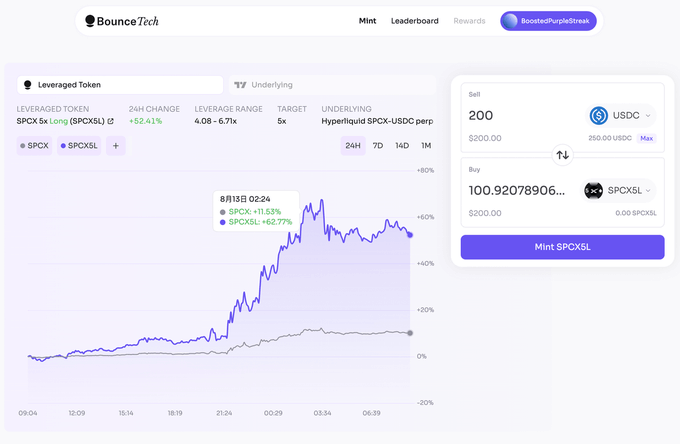
Task: Click +52.41% 24H change value
Action: pyautogui.click(x=145, y=121)
